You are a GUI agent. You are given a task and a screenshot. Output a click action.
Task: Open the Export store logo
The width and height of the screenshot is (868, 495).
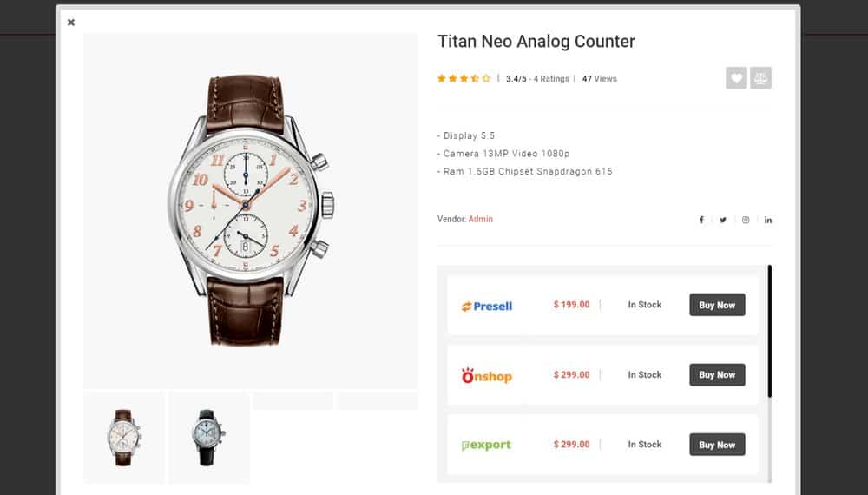(486, 445)
